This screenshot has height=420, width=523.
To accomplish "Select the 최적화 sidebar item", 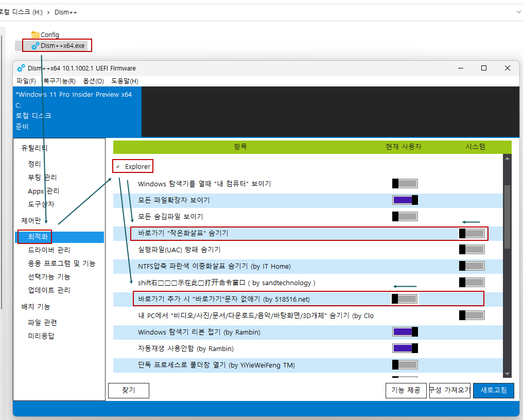I will pos(59,237).
